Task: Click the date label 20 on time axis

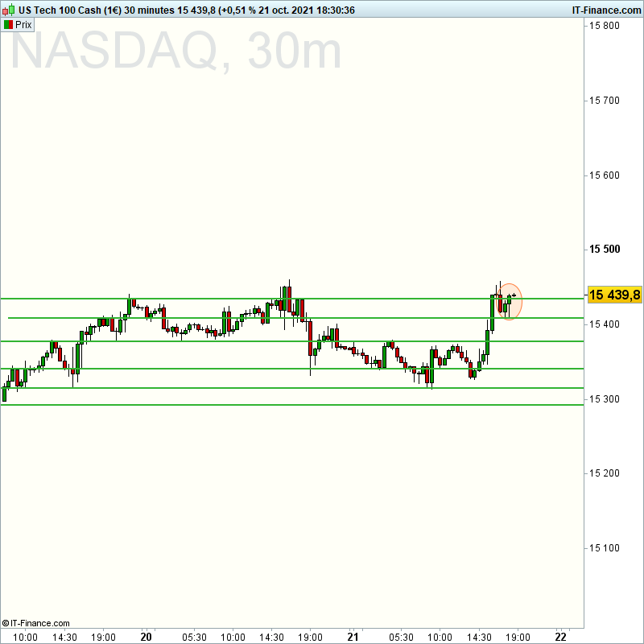Action: point(146,637)
